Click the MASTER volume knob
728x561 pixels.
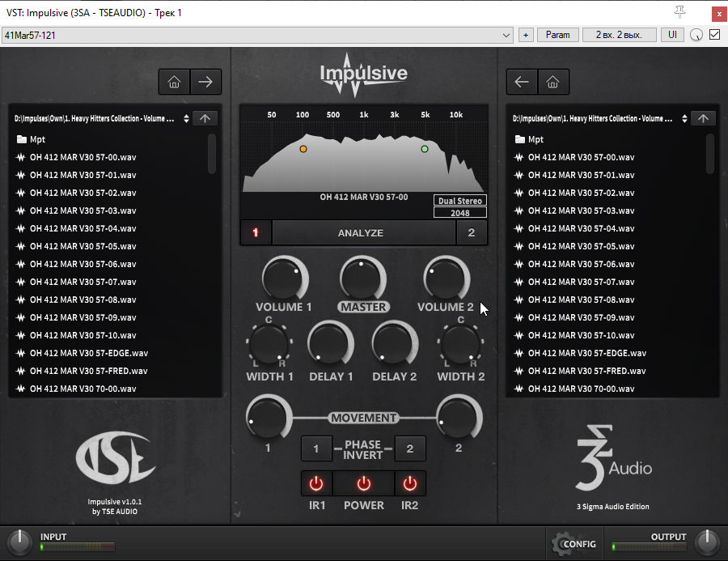tap(362, 278)
